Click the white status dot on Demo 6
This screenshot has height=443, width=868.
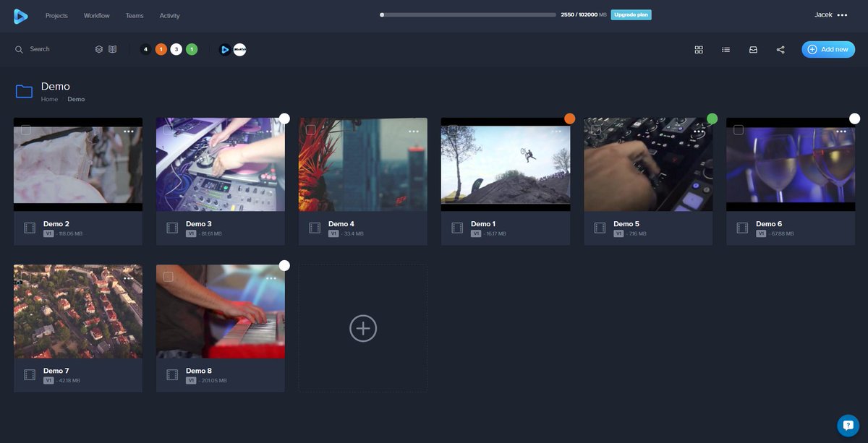(x=854, y=119)
